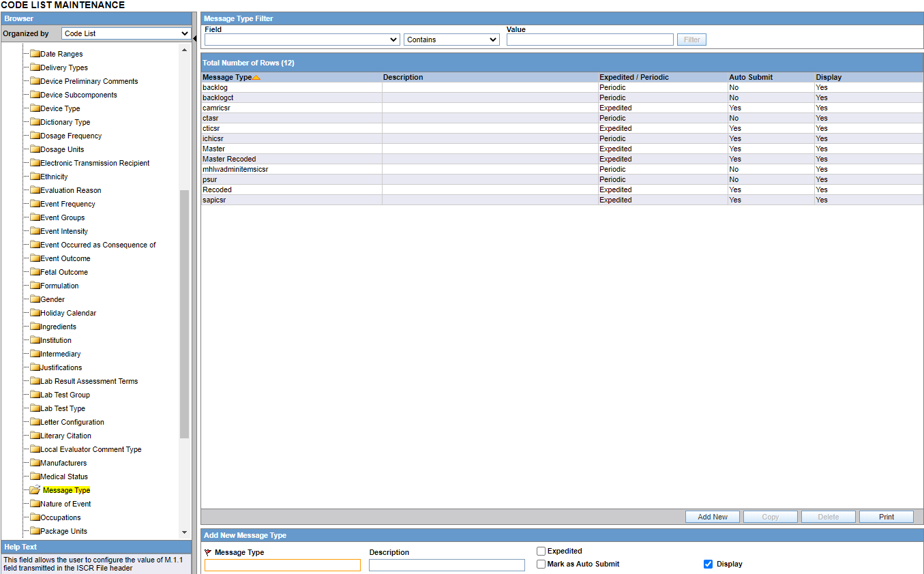Click the Add New button

click(712, 516)
